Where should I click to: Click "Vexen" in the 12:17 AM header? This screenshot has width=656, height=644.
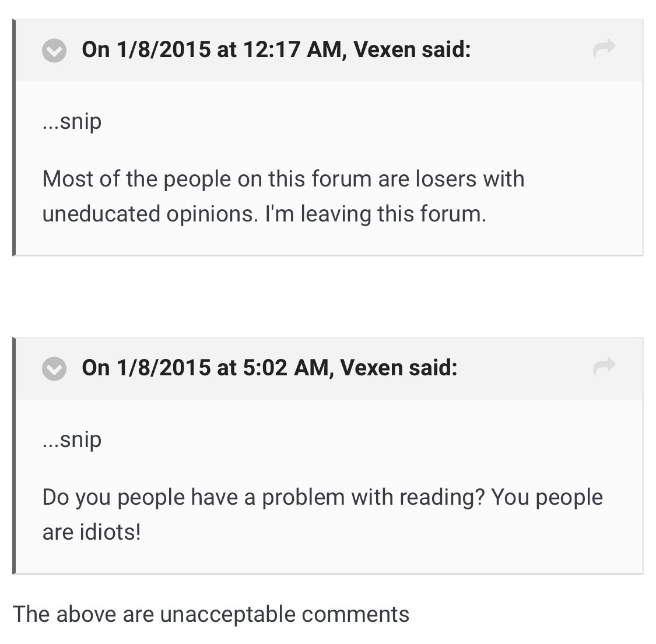click(384, 50)
